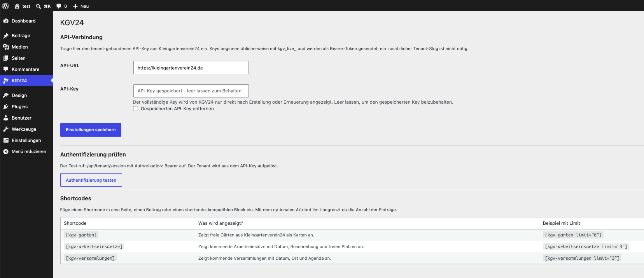This screenshot has height=278, width=644.
Task: Open the search magnifier icon
Action: click(38, 6)
